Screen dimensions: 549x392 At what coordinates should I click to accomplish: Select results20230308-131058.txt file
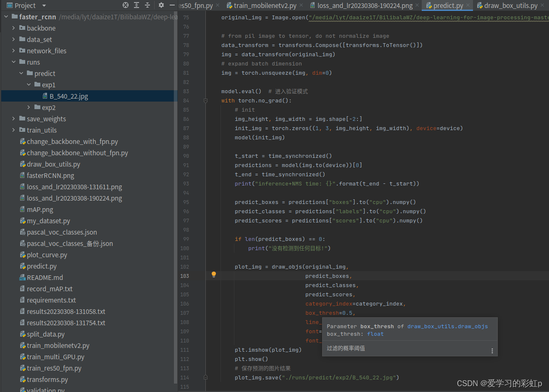tap(66, 311)
